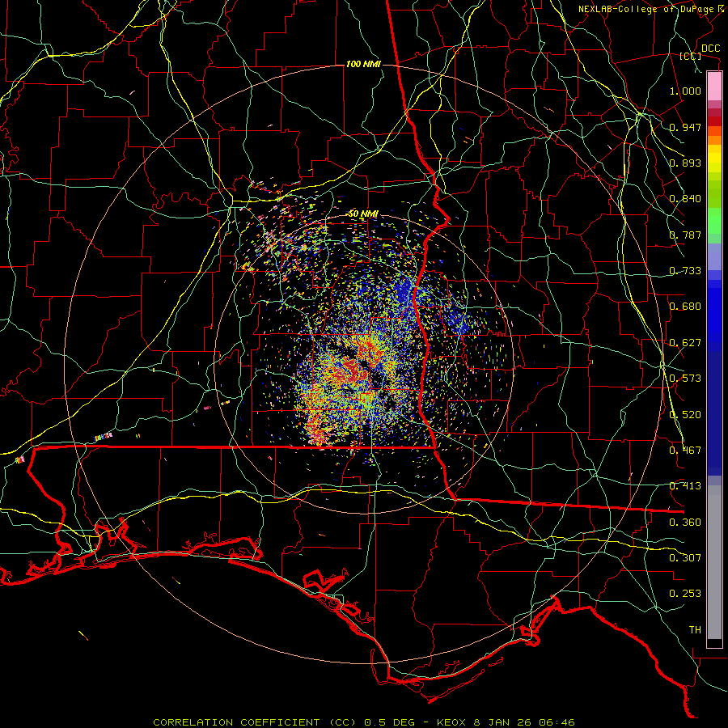
Task: Click the 0.893 scale value
Action: [x=685, y=163]
